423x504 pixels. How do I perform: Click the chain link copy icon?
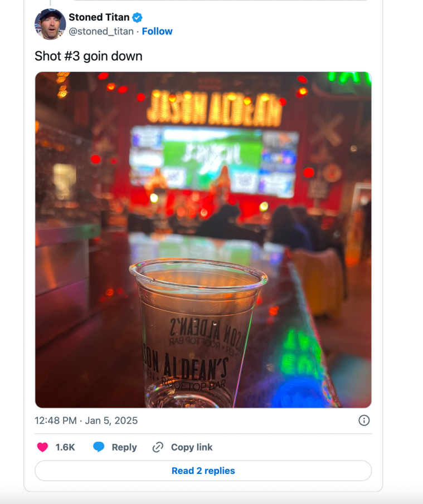coord(158,447)
